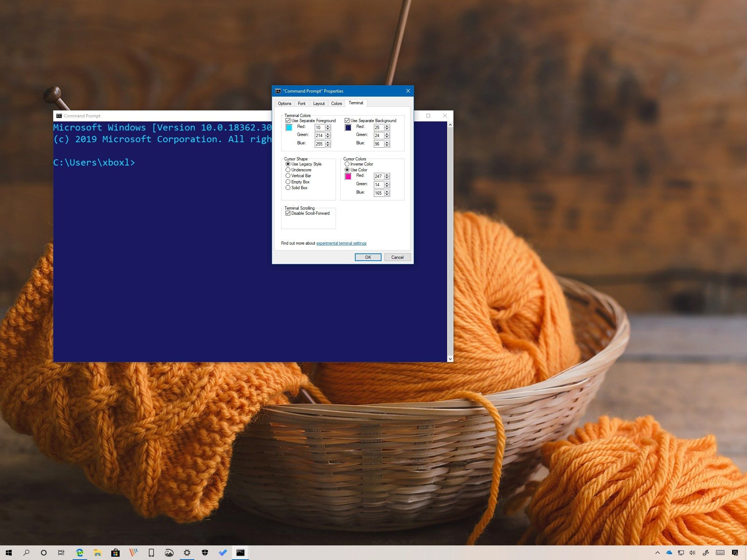
Task: Open Action Center notification icon
Action: [735, 552]
